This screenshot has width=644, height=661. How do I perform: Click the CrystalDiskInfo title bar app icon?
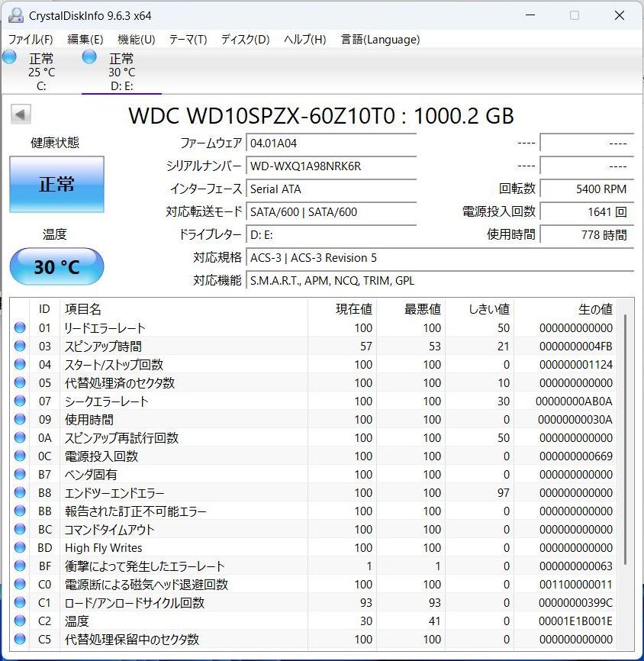point(15,15)
